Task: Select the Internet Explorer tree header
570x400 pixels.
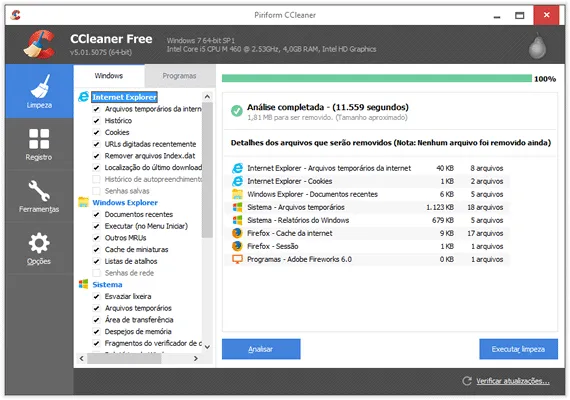Action: point(124,97)
